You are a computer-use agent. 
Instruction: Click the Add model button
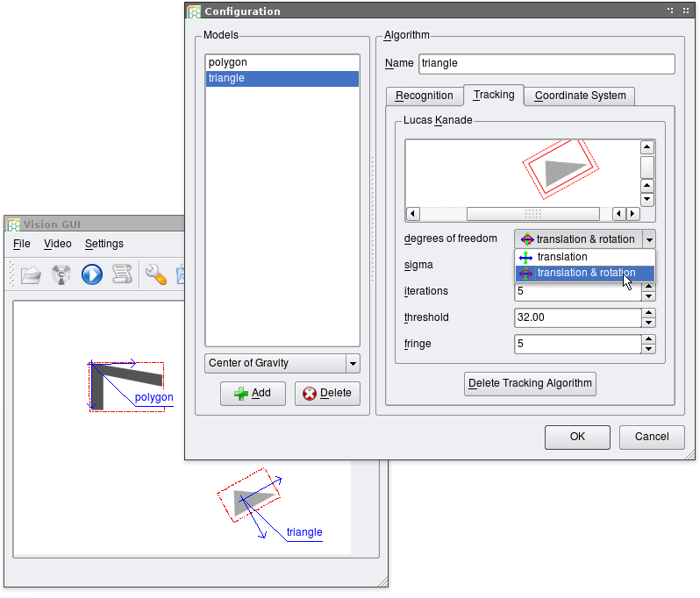(x=253, y=393)
